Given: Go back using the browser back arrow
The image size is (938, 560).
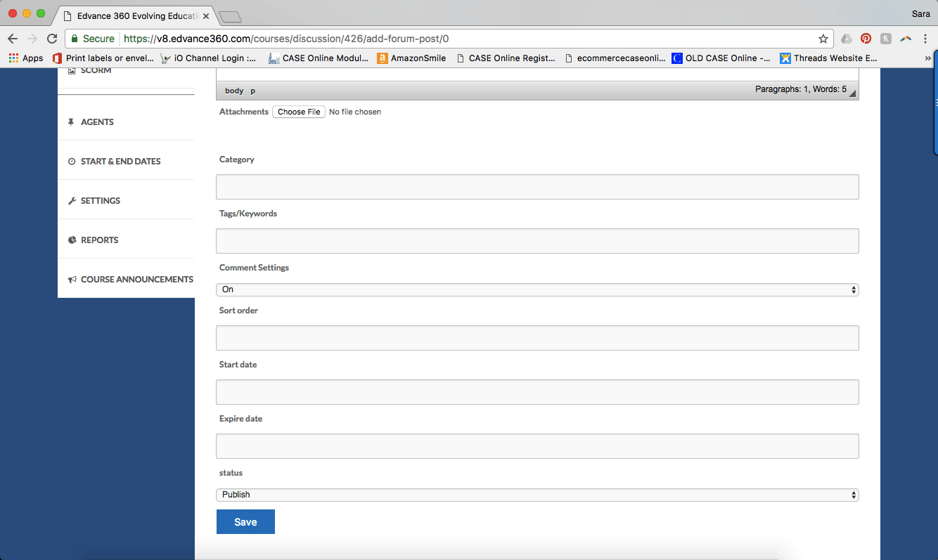Looking at the screenshot, I should [x=13, y=39].
